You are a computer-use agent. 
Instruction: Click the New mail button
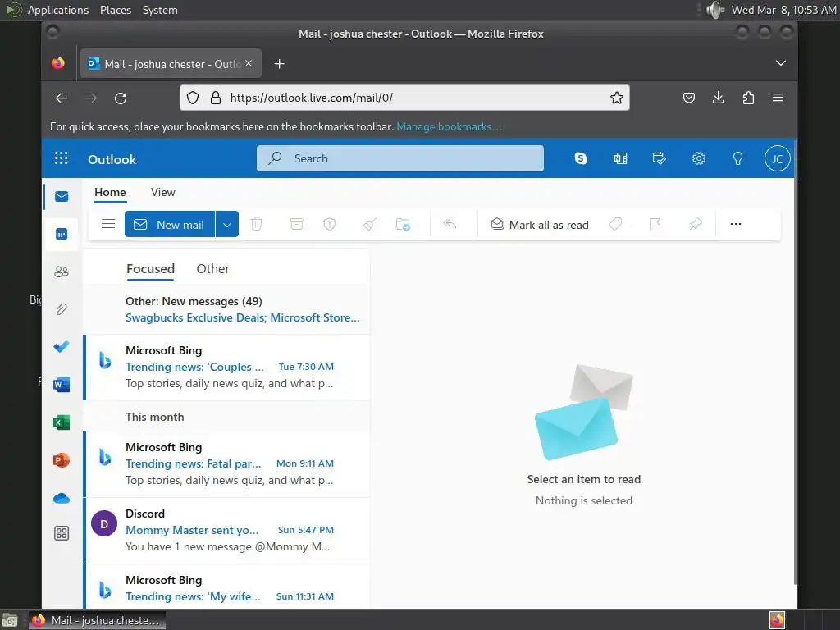pos(170,225)
